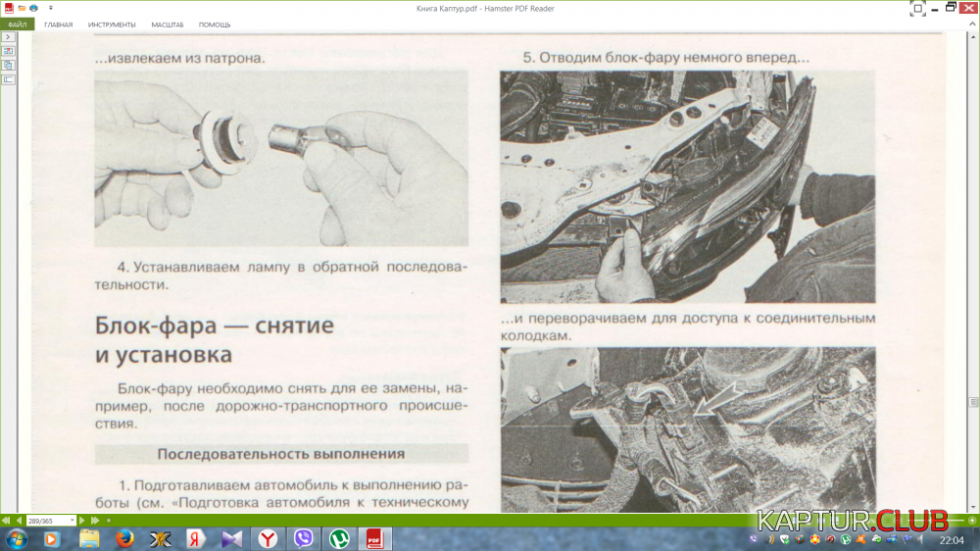This screenshot has height=551, width=980.
Task: Open the red Я Yandex icon in taskbar
Action: [x=196, y=538]
